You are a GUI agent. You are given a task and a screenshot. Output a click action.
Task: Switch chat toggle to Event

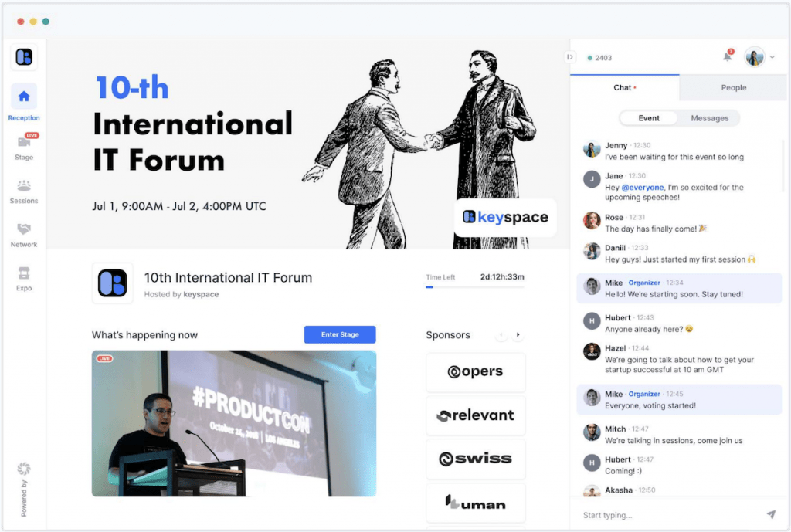649,118
